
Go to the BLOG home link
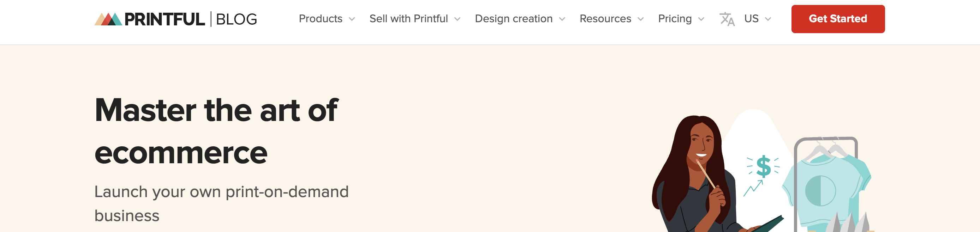tap(236, 19)
